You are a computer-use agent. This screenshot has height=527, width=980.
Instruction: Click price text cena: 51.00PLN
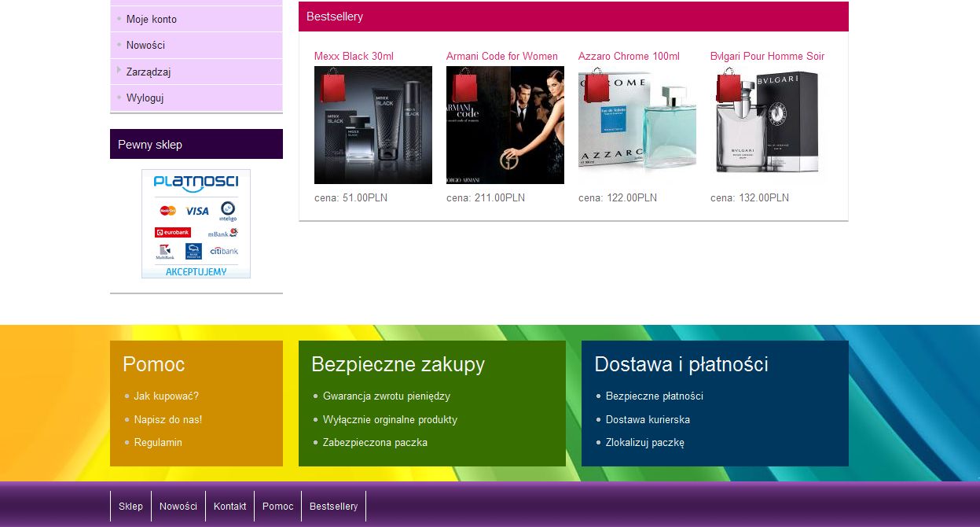coord(351,198)
